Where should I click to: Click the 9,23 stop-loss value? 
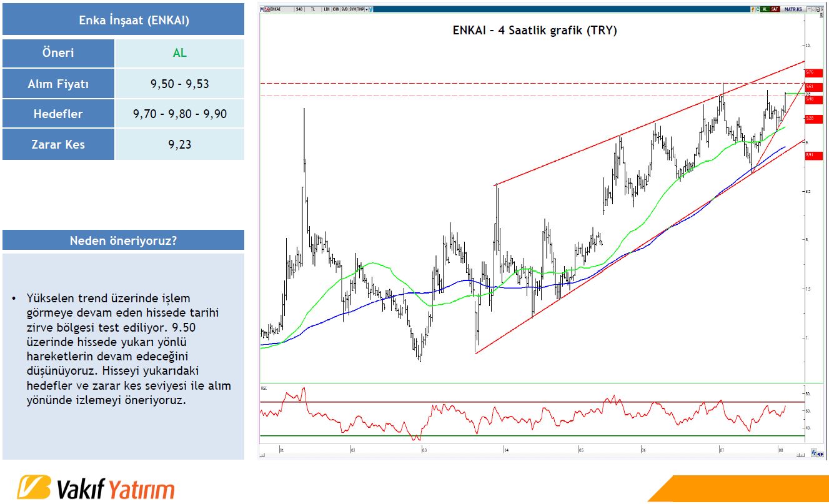[180, 144]
